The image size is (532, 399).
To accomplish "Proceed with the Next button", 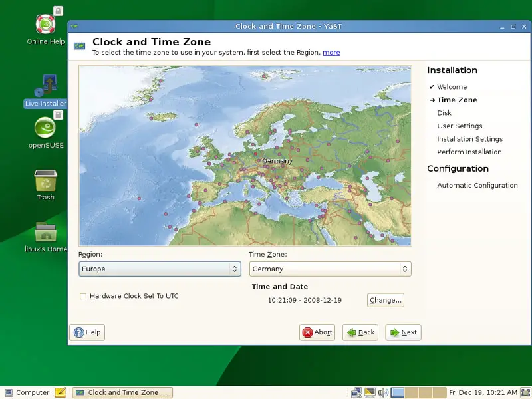I will point(404,332).
